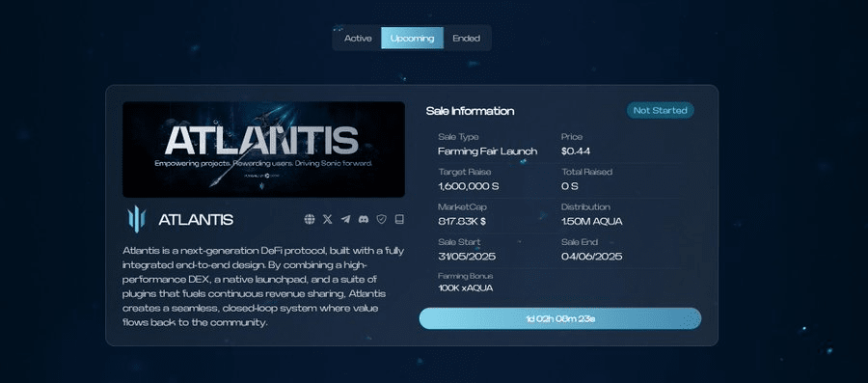
Task: Switch to the Ended tab
Action: [x=466, y=39]
